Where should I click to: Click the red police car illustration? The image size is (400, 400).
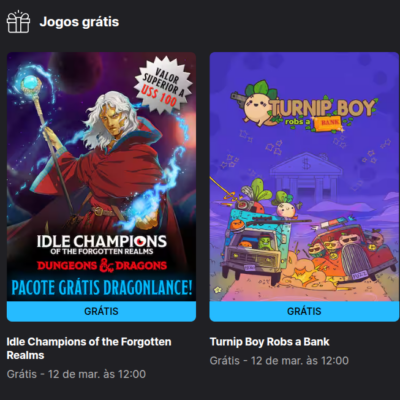coord(352,252)
